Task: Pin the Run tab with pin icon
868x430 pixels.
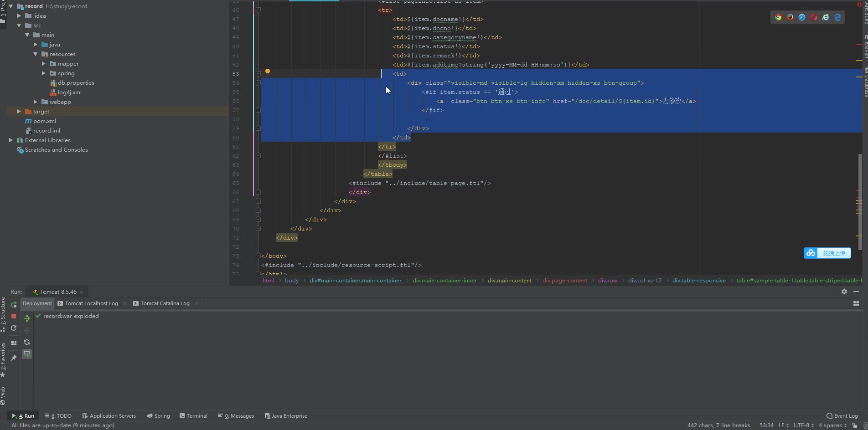Action: pyautogui.click(x=14, y=358)
